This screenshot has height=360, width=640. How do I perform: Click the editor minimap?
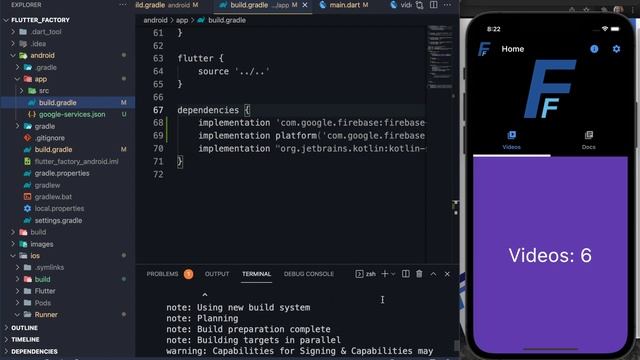(x=440, y=57)
